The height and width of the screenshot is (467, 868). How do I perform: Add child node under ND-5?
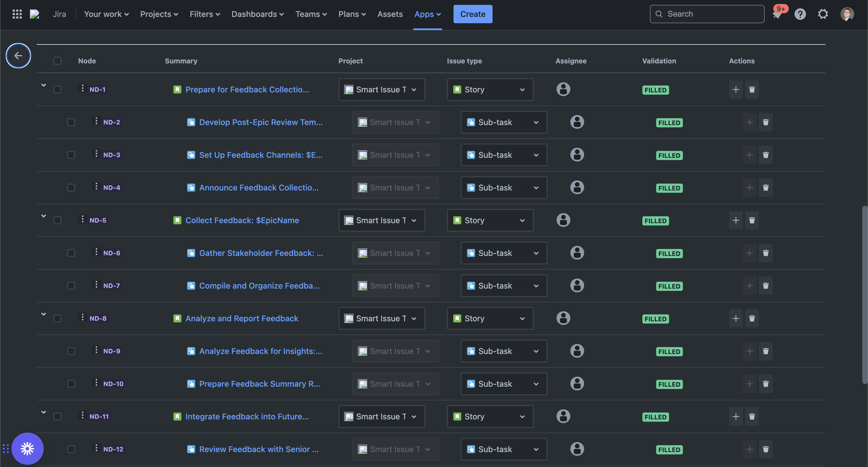click(736, 220)
